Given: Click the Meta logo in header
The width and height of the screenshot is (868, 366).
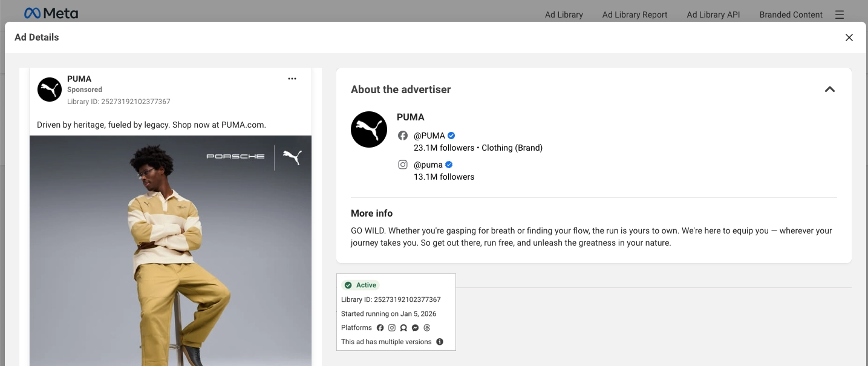Looking at the screenshot, I should click(x=51, y=13).
